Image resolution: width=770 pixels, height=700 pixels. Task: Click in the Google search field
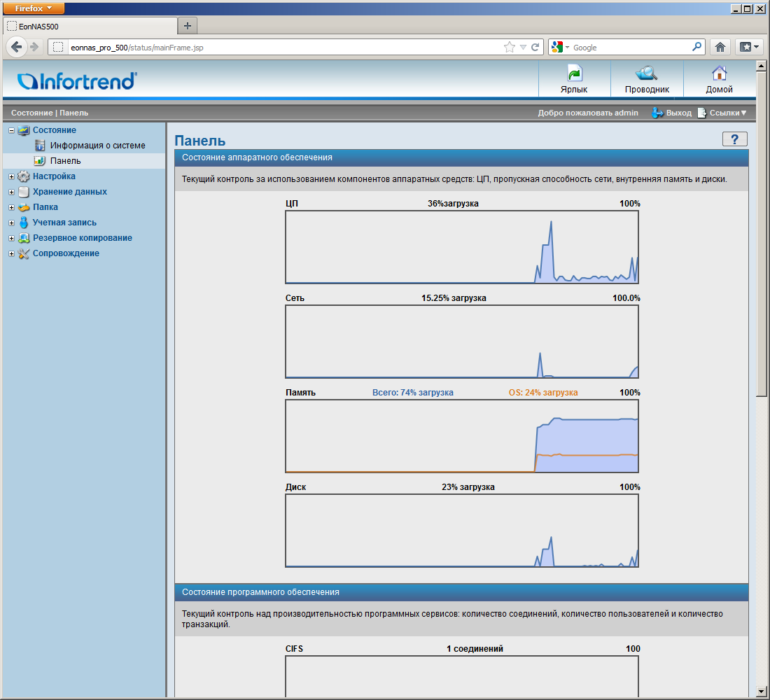pos(630,48)
